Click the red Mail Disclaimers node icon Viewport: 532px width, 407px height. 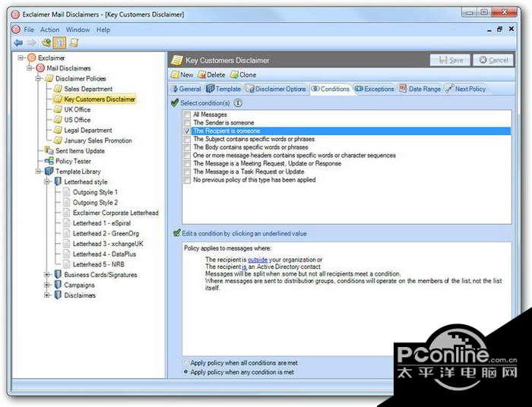40,68
